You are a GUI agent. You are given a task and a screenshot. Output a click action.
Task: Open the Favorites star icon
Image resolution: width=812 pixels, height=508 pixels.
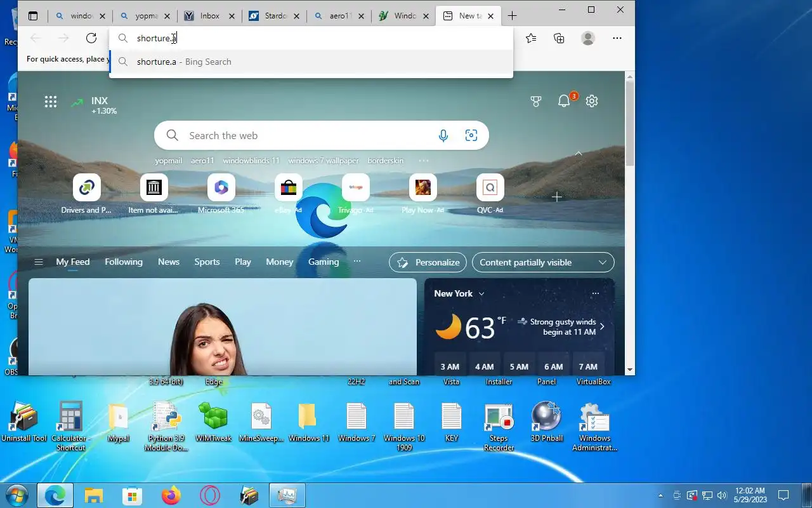click(531, 38)
